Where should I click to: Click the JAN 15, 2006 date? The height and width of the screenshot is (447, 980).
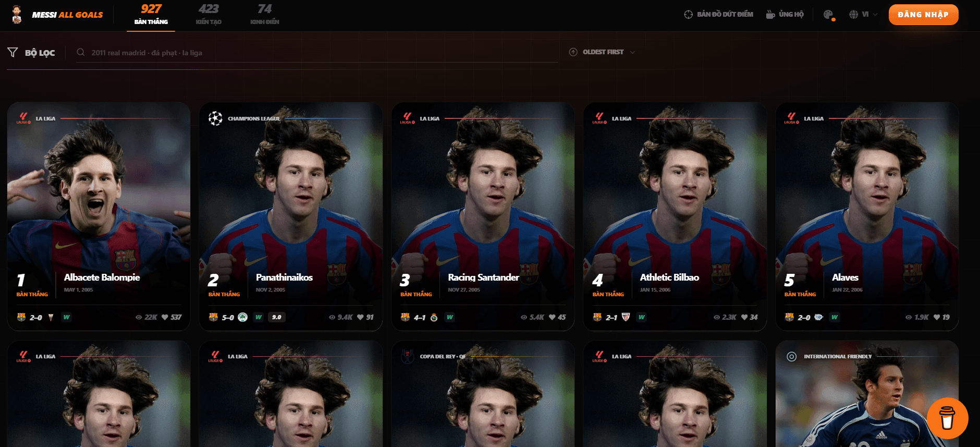[655, 290]
